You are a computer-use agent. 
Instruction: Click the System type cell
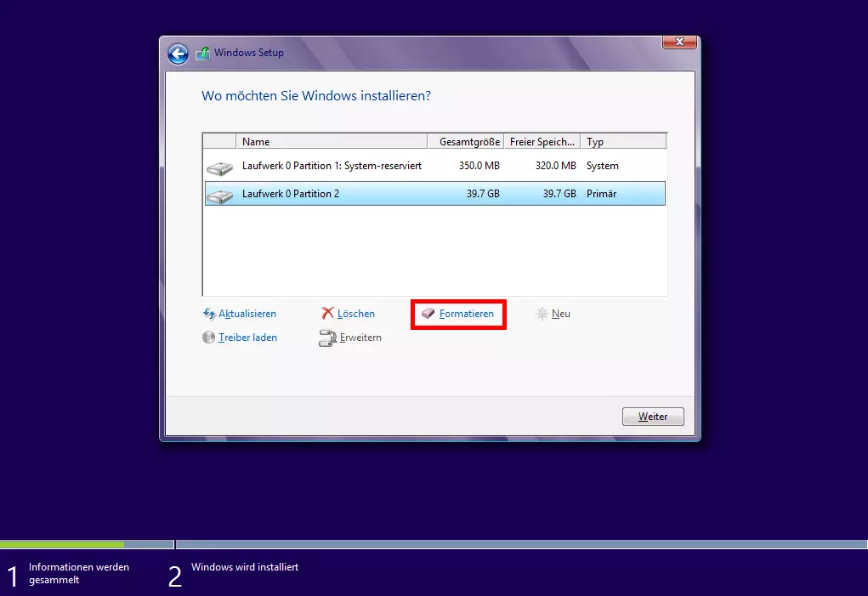[x=602, y=166]
